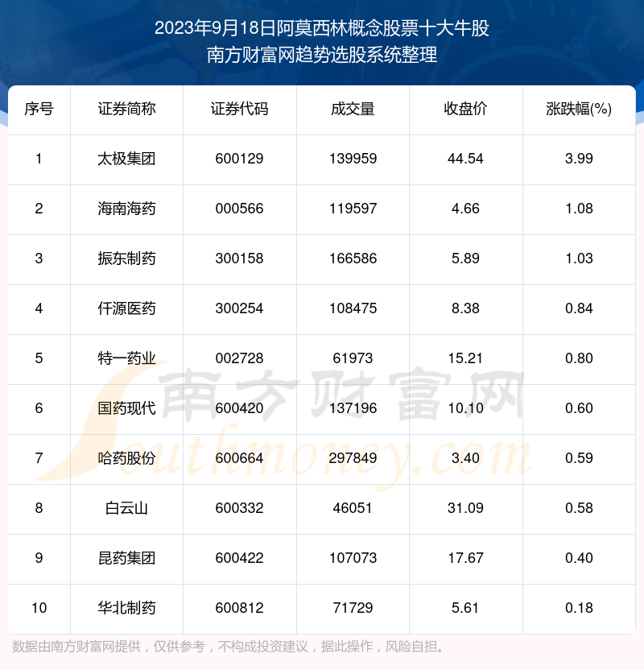Screen dimensions: 644x670
Task: Select stock name 白云山
Action: click(126, 508)
